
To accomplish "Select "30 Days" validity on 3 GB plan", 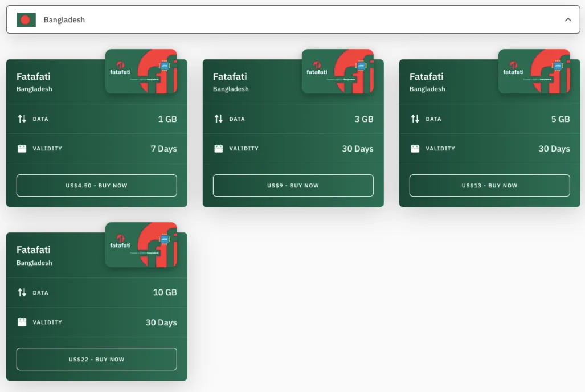I will (358, 149).
